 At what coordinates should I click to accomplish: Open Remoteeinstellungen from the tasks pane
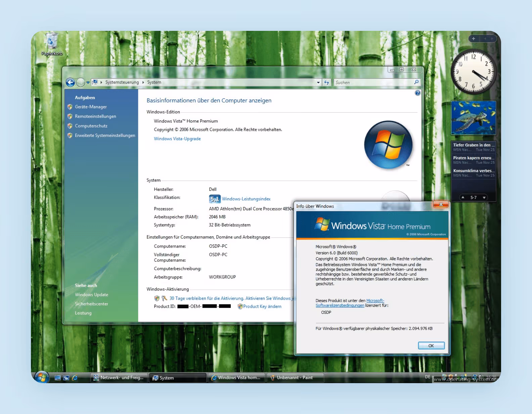click(x=95, y=116)
